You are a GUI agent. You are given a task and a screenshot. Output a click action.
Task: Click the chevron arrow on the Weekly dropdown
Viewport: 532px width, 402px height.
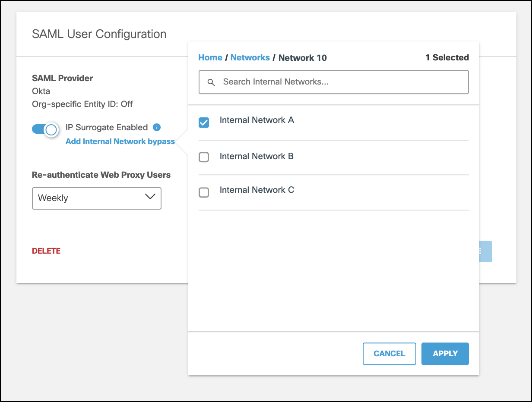point(150,197)
